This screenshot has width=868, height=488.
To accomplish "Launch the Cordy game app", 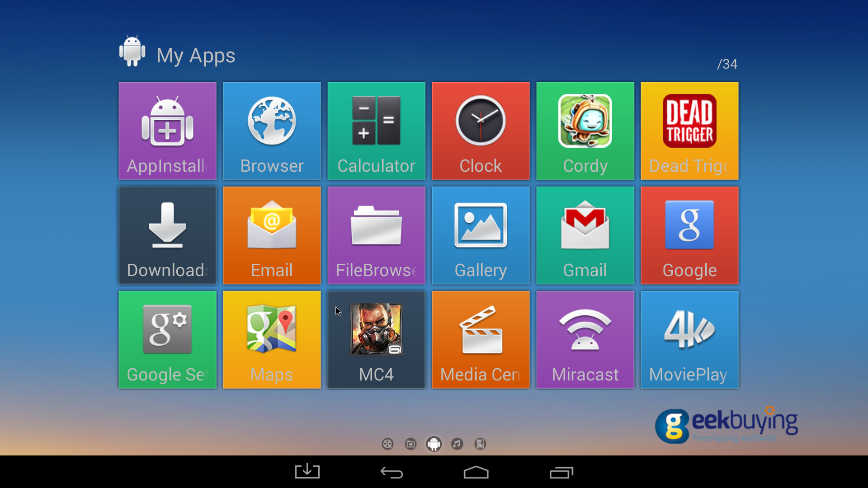I will 585,131.
